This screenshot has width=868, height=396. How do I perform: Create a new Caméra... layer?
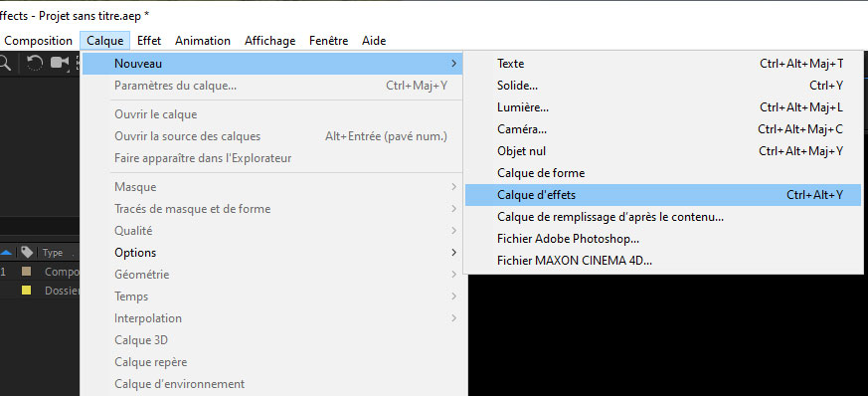663,129
